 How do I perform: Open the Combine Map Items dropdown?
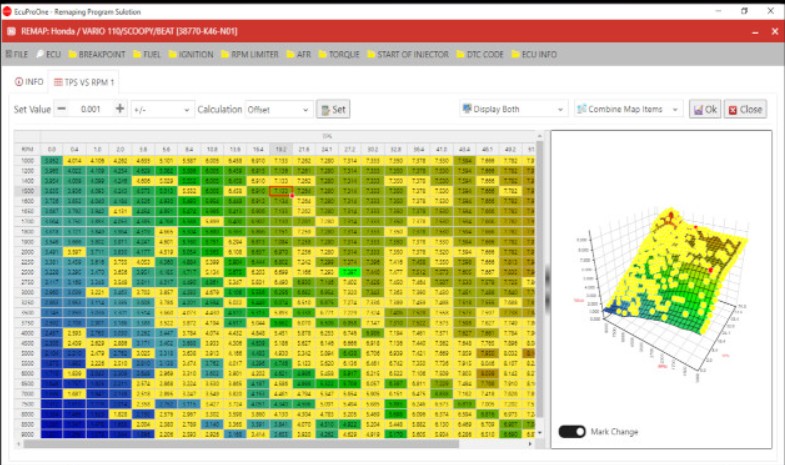pos(628,109)
